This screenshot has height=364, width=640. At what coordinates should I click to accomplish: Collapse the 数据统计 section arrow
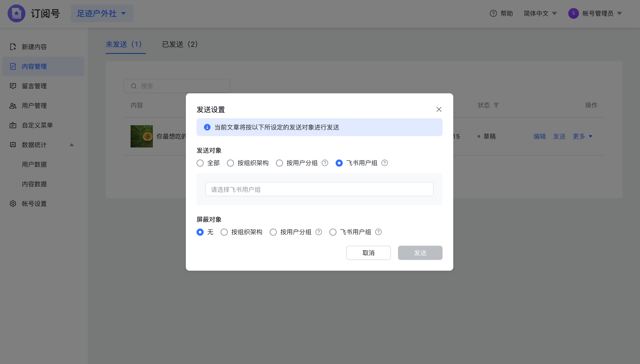[72, 145]
